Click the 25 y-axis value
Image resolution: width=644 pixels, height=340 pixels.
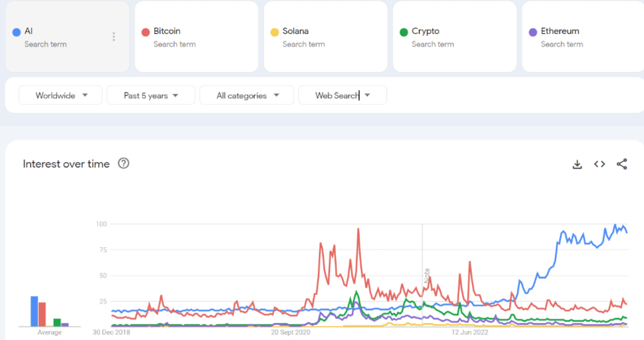(103, 301)
